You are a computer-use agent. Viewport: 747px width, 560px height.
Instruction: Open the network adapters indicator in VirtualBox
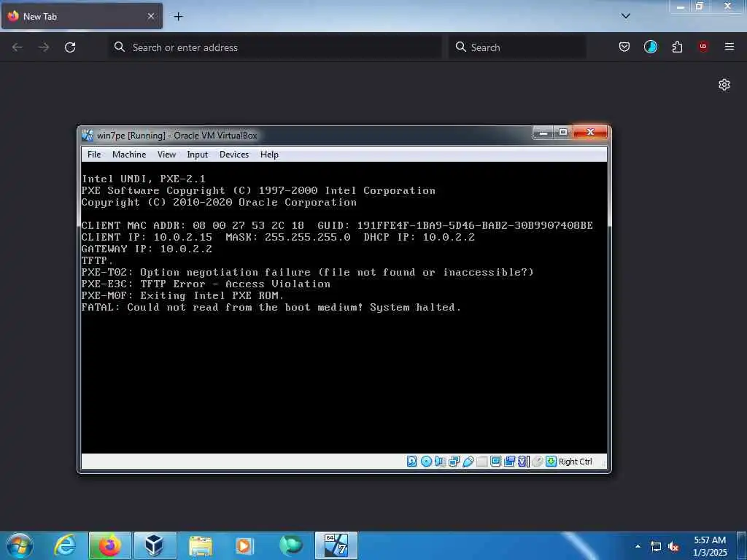(454, 461)
